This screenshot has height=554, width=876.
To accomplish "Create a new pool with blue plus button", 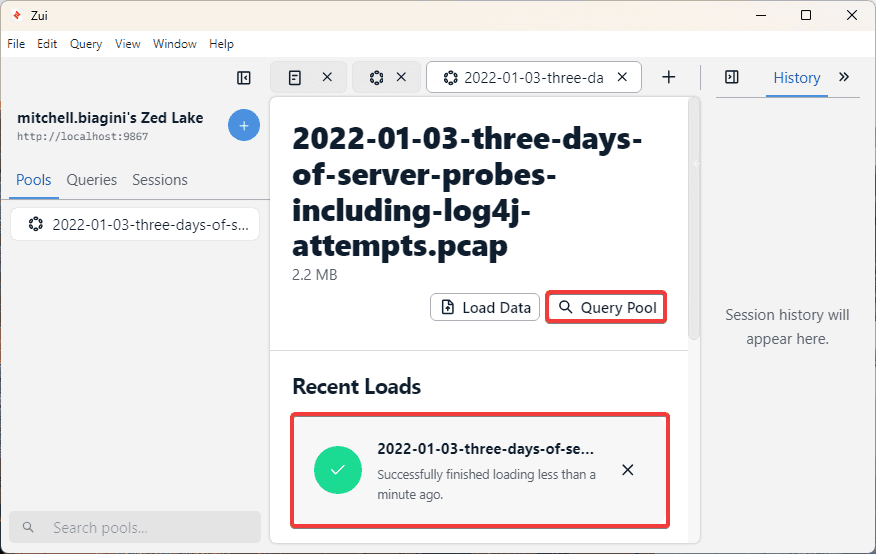I will coord(244,126).
